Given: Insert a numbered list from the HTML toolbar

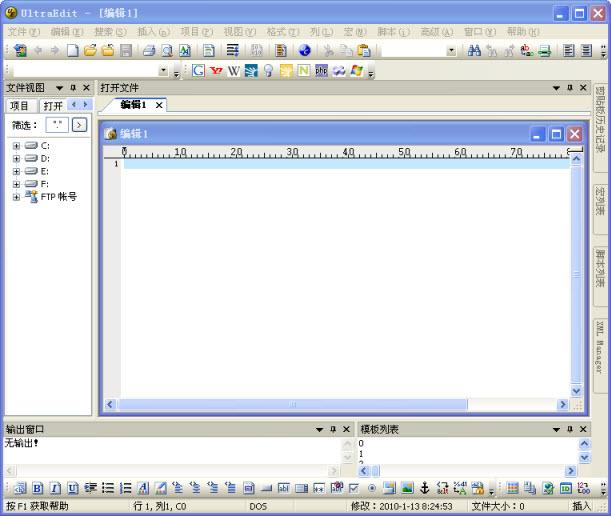Looking at the screenshot, I should tap(125, 488).
